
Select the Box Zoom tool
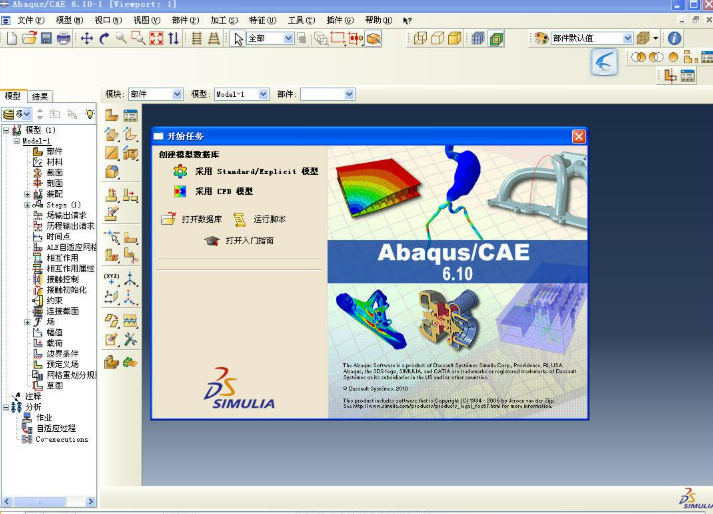pos(138,38)
